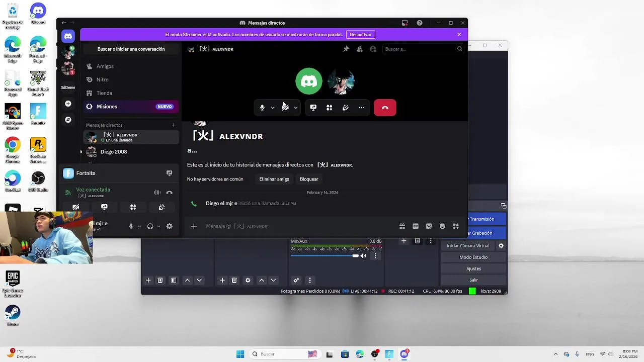Click the attach plus in the message bar
Viewport: 644px width, 362px height.
194,226
